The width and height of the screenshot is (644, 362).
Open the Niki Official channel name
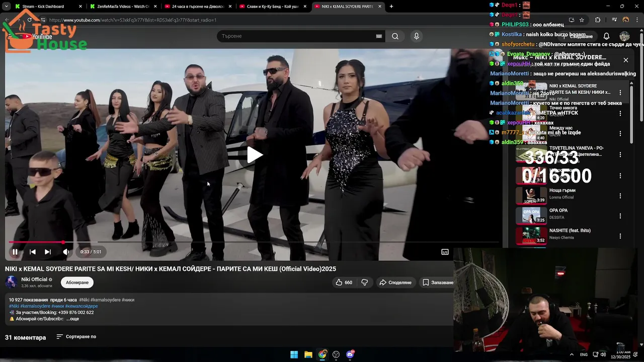click(34, 280)
